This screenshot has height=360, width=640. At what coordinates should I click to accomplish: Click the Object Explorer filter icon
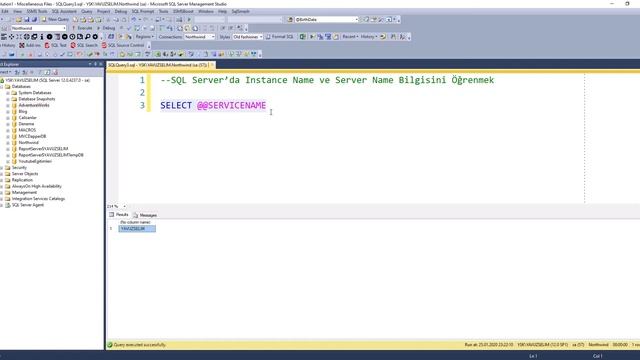click(40, 72)
